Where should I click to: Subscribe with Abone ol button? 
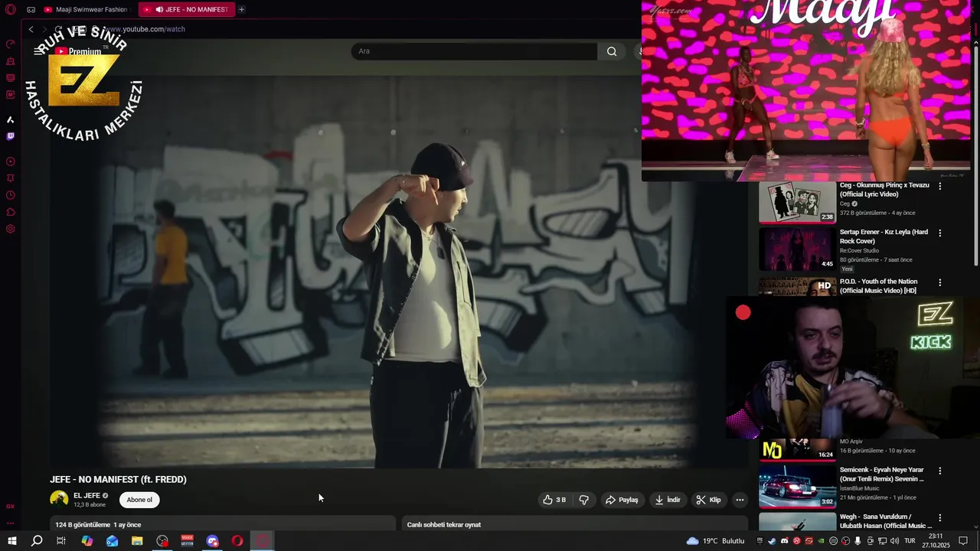139,500
